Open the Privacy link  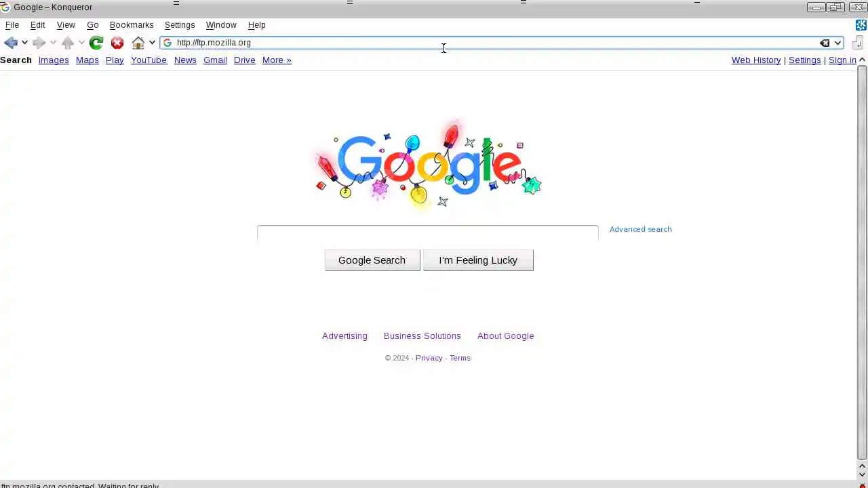point(429,358)
